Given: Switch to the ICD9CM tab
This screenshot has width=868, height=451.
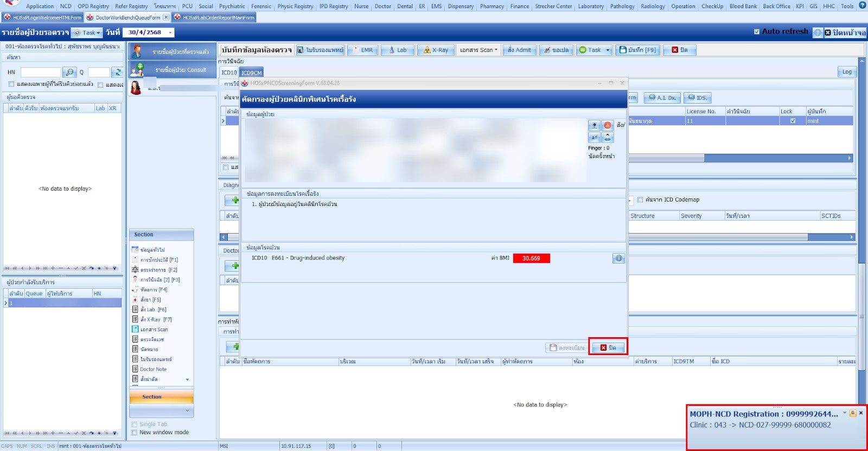Looking at the screenshot, I should pos(252,72).
